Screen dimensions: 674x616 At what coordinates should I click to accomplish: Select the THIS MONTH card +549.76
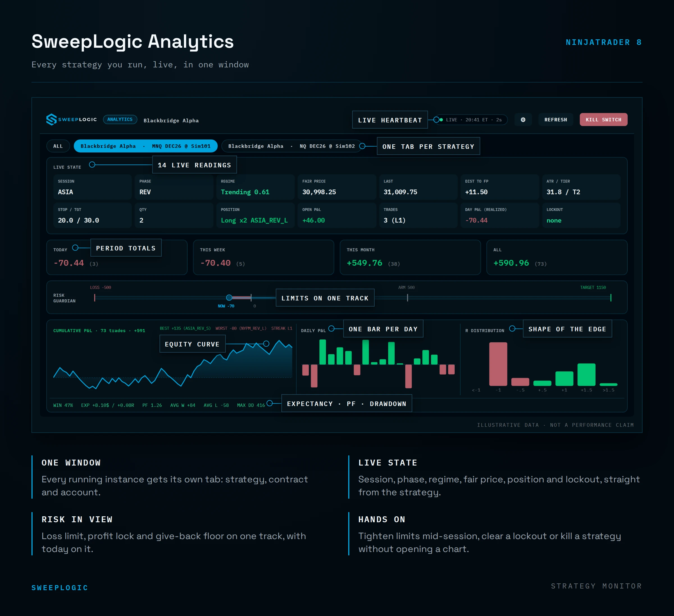(x=410, y=257)
